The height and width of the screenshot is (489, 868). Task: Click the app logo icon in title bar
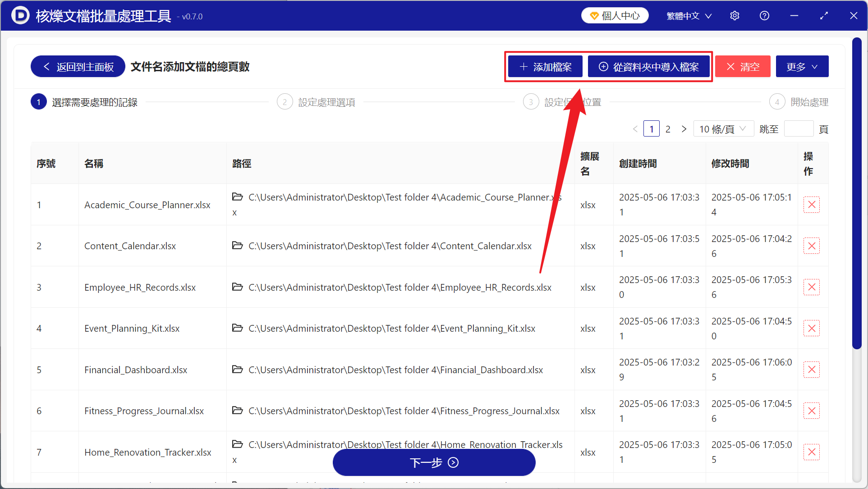click(20, 16)
